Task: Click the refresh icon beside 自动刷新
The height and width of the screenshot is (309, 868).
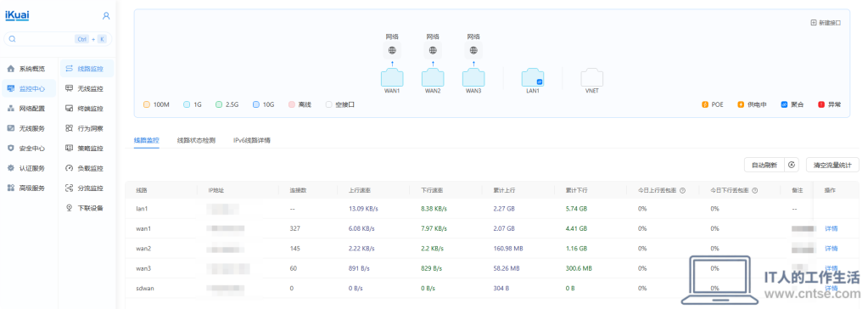Action: [x=792, y=165]
